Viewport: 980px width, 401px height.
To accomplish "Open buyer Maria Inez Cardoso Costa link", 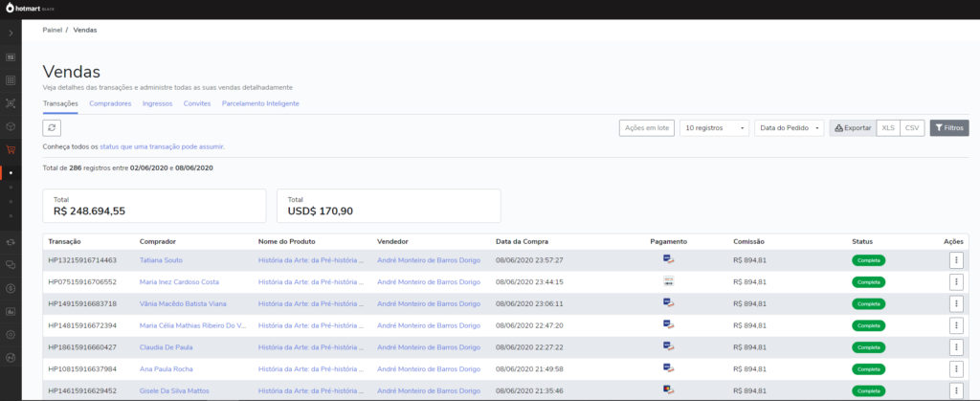I will 179,281.
